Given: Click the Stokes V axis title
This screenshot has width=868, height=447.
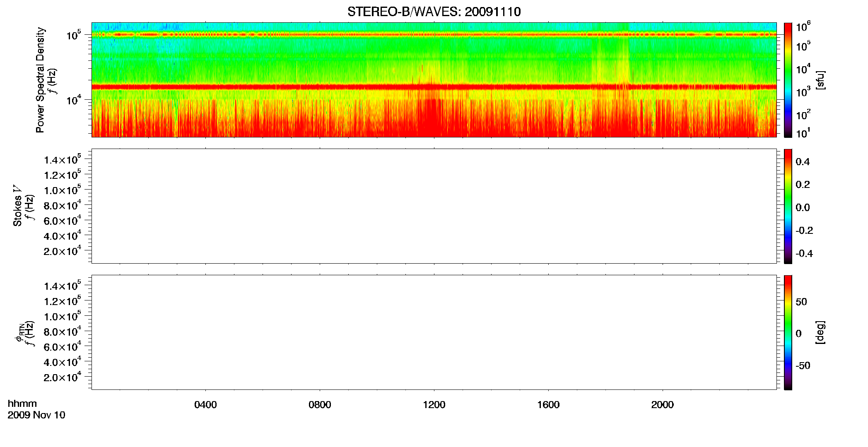Looking at the screenshot, I should [17, 206].
